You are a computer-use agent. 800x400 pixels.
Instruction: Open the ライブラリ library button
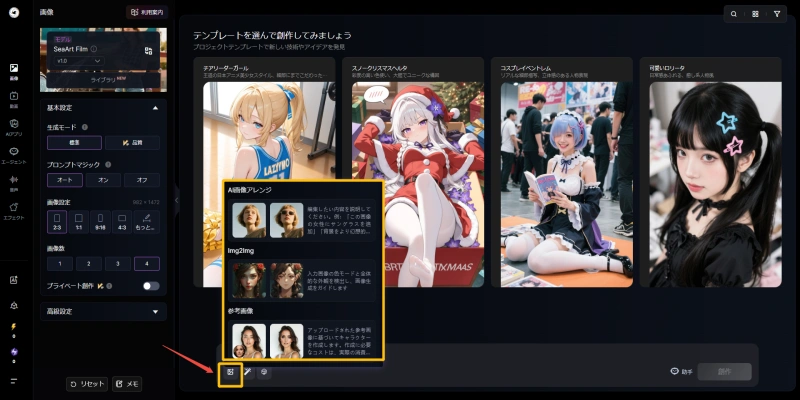click(x=104, y=80)
